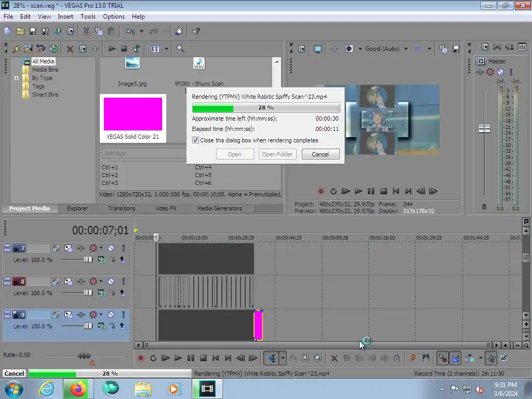Click the Save project floppy icon

tap(33, 31)
